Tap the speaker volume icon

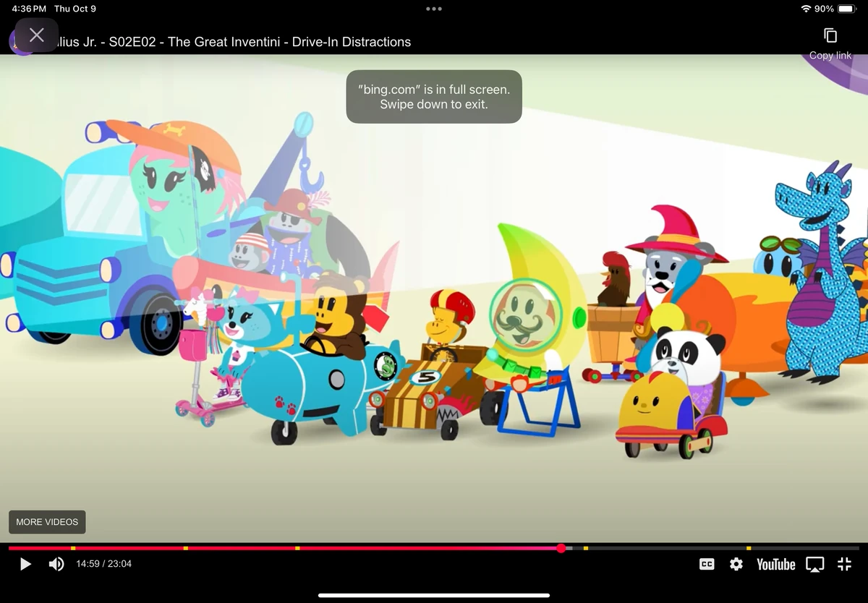click(x=56, y=564)
